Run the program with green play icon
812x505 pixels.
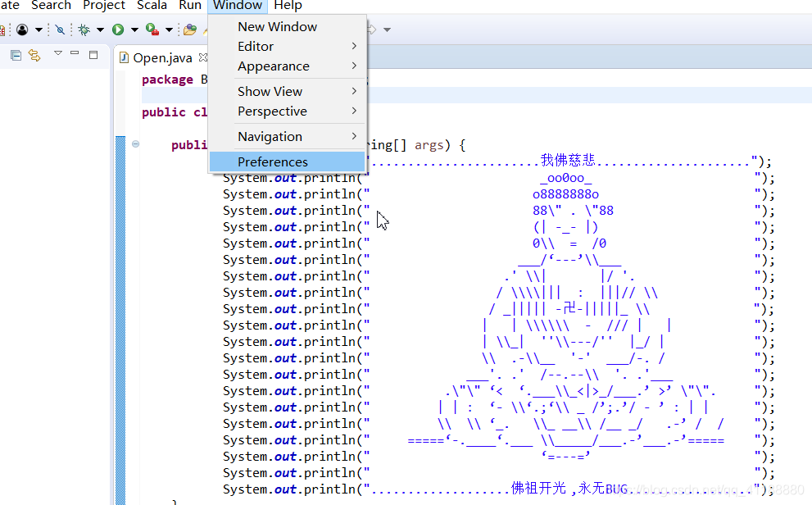tap(118, 30)
